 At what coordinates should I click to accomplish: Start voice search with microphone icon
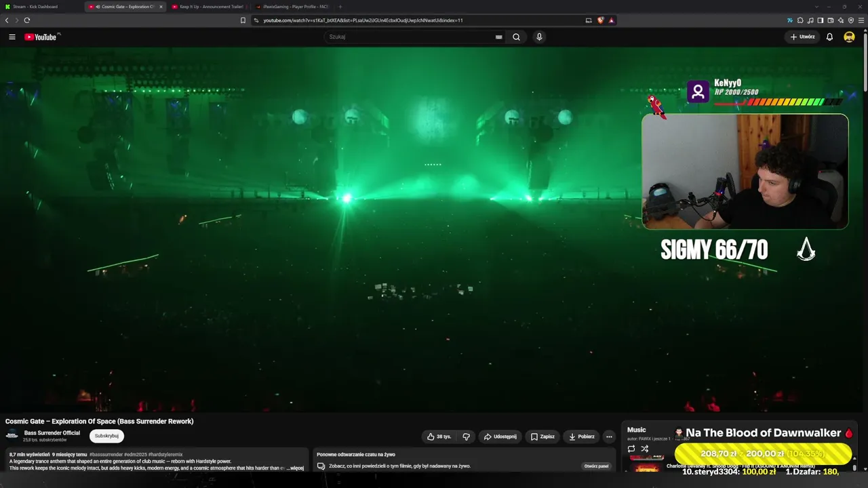(x=539, y=37)
